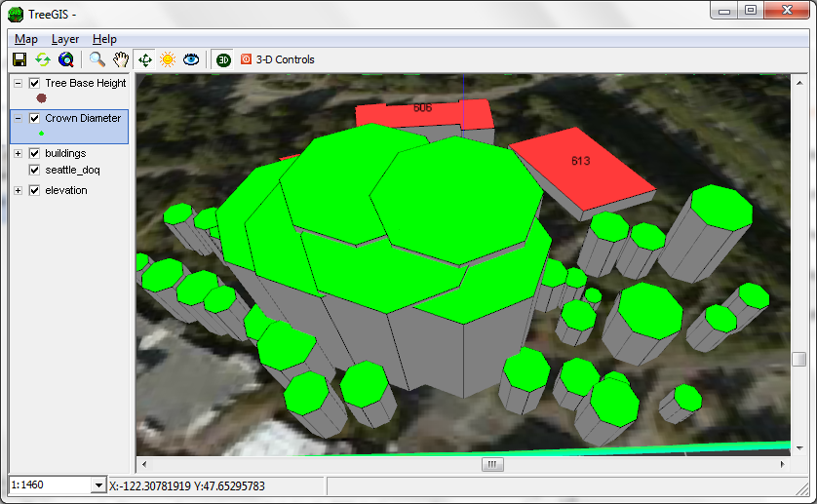Click the refresh green arrows icon
The height and width of the screenshot is (504, 817).
point(43,59)
